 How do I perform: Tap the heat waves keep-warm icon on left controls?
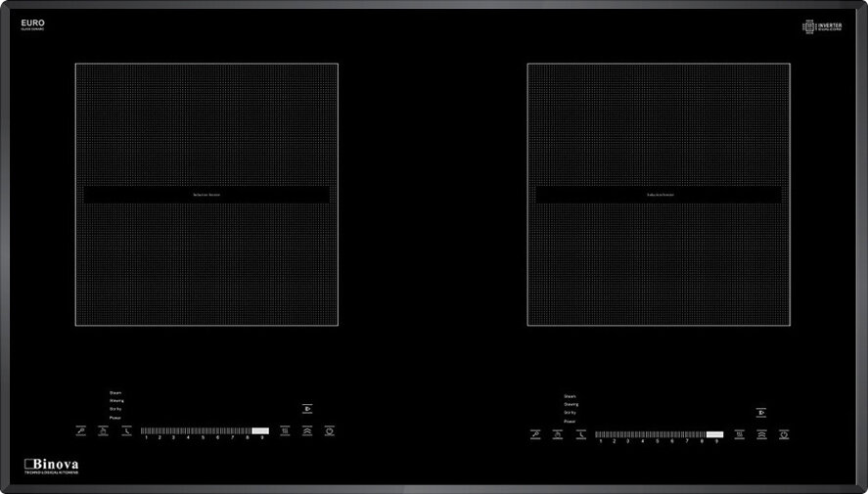(x=285, y=431)
